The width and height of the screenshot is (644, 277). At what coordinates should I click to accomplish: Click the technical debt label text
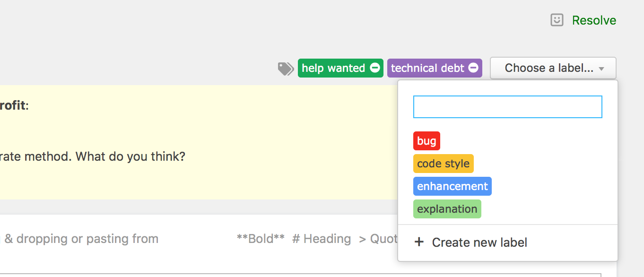click(x=427, y=68)
